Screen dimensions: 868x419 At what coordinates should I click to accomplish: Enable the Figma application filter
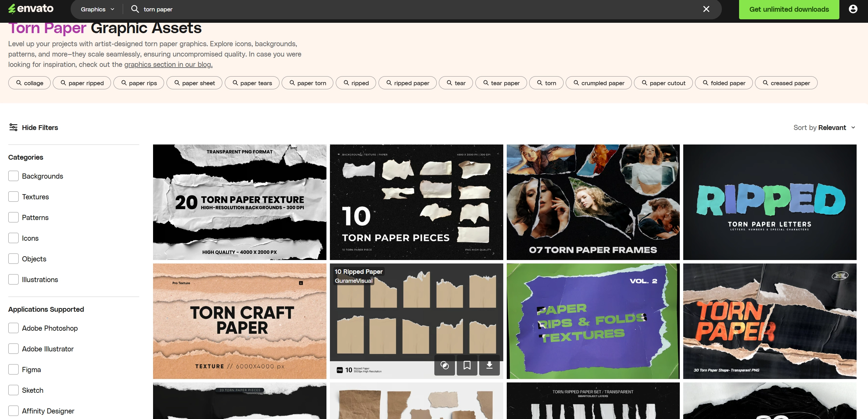pyautogui.click(x=13, y=369)
